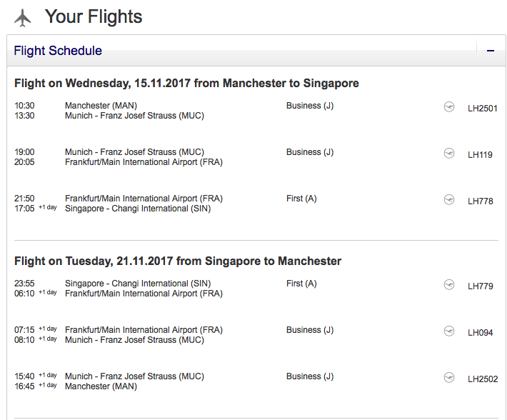
Task: Click the Lufthansa logo next to LH779
Action: [449, 284]
